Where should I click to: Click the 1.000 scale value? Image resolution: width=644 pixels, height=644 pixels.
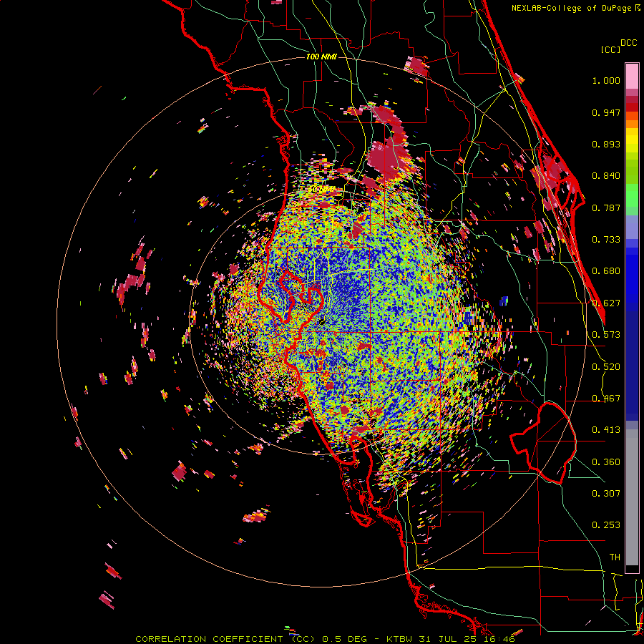tap(606, 80)
